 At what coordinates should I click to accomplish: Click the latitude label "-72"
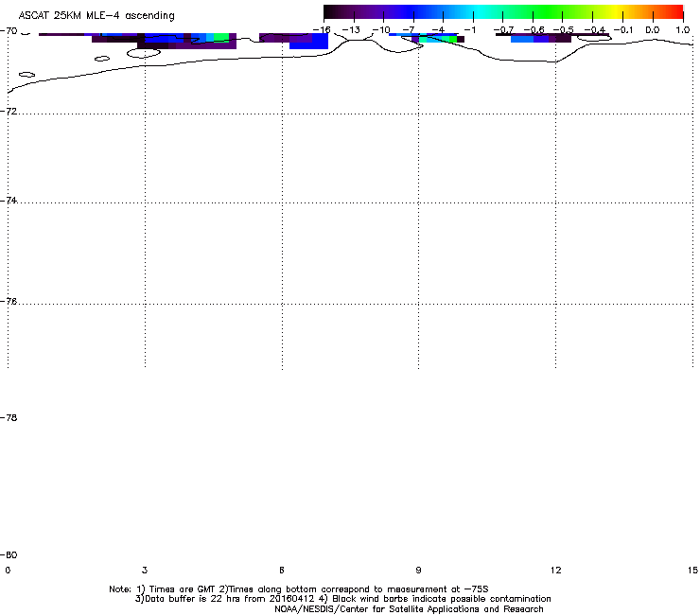tap(9, 111)
